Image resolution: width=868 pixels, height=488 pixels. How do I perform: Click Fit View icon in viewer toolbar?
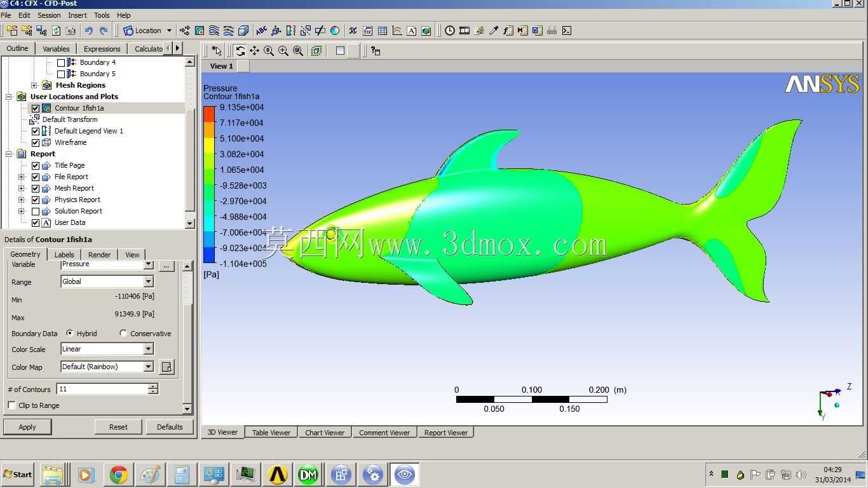pos(297,51)
